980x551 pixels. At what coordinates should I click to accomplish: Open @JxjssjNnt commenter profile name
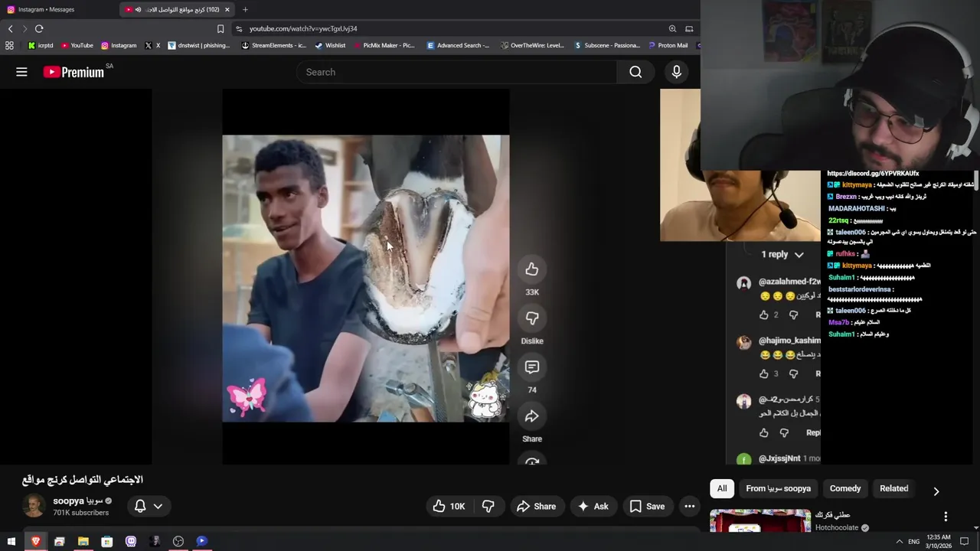click(x=779, y=458)
